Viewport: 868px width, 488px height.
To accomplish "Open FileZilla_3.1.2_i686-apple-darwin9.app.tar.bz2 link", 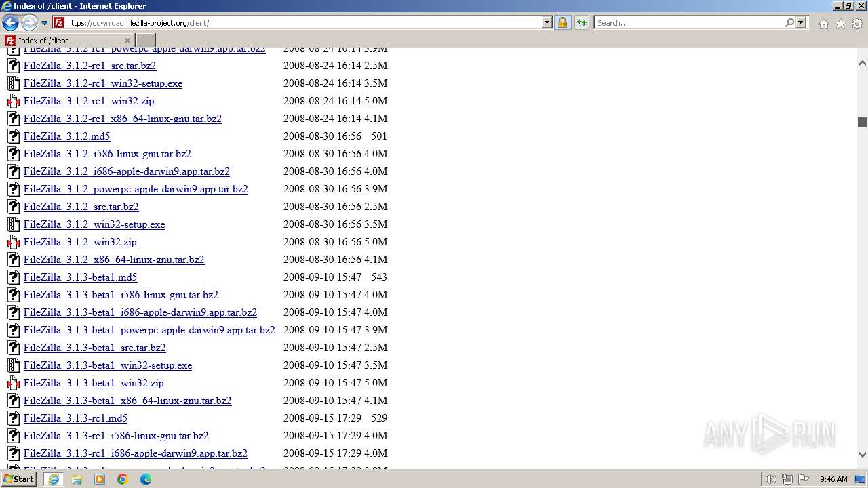I will (126, 171).
